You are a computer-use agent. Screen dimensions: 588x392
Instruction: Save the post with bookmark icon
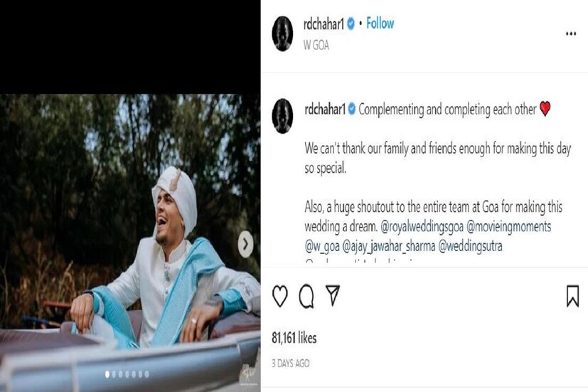pos(572,296)
